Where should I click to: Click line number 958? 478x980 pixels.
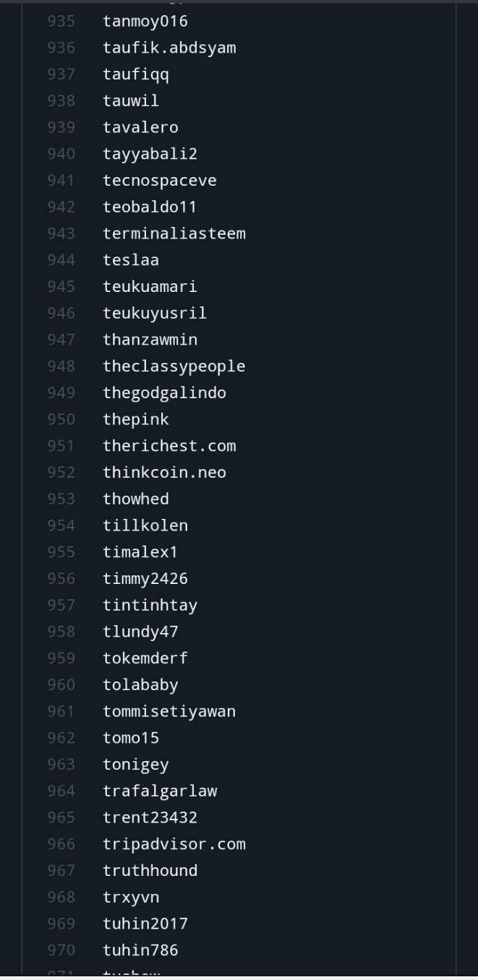point(61,632)
